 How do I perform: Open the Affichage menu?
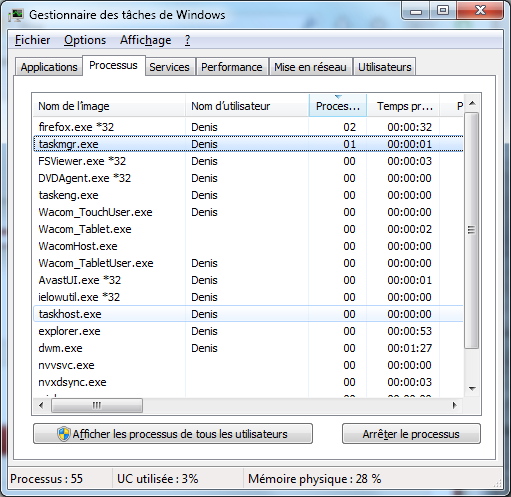click(146, 40)
